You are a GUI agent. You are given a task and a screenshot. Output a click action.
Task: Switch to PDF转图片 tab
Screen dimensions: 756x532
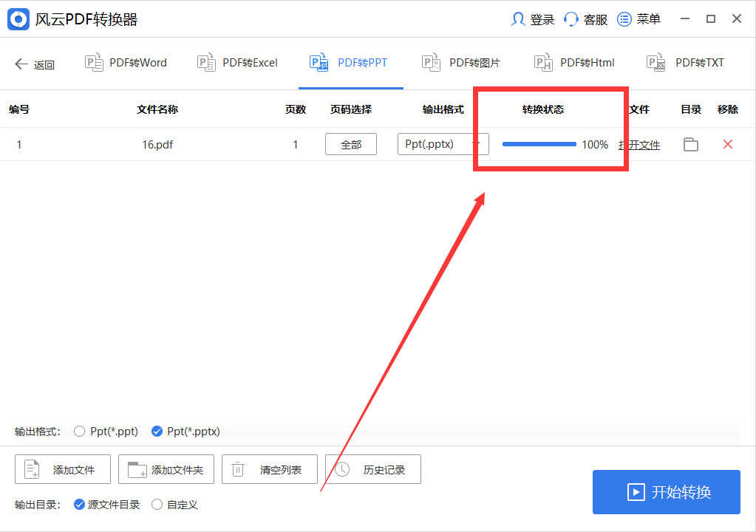pos(461,63)
